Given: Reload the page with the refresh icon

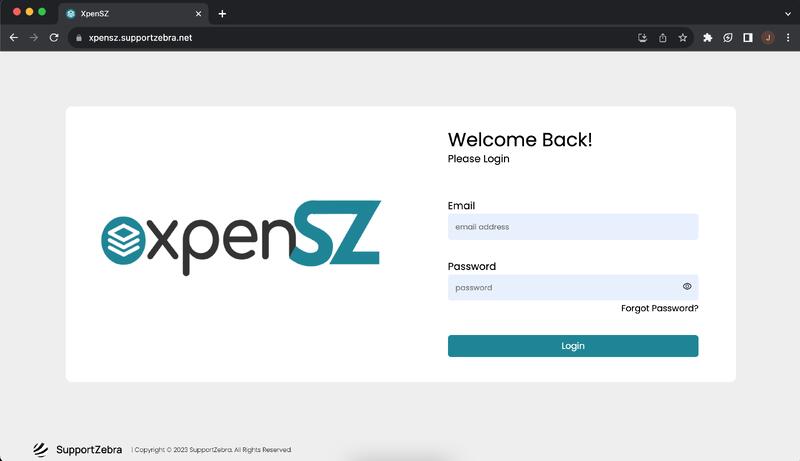Looking at the screenshot, I should [54, 38].
